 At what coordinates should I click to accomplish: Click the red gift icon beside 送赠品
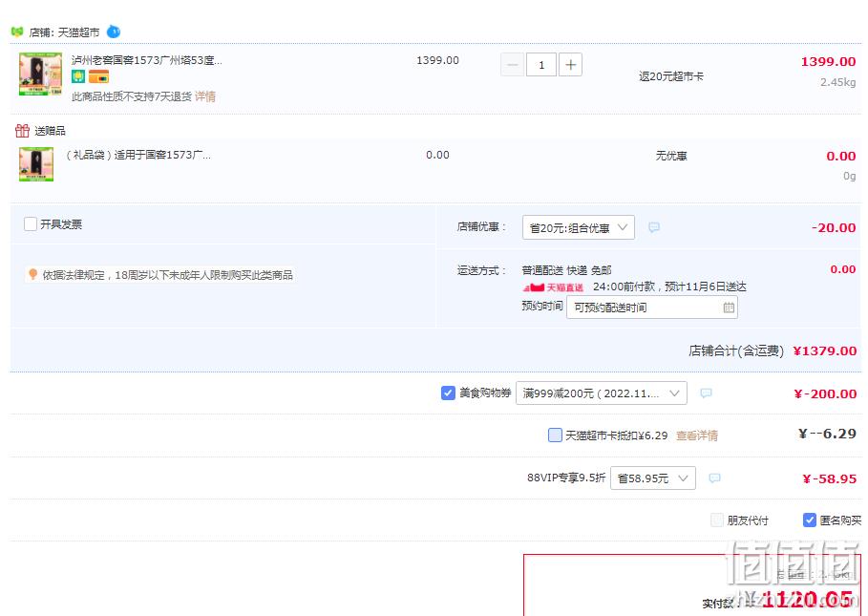click(x=22, y=131)
